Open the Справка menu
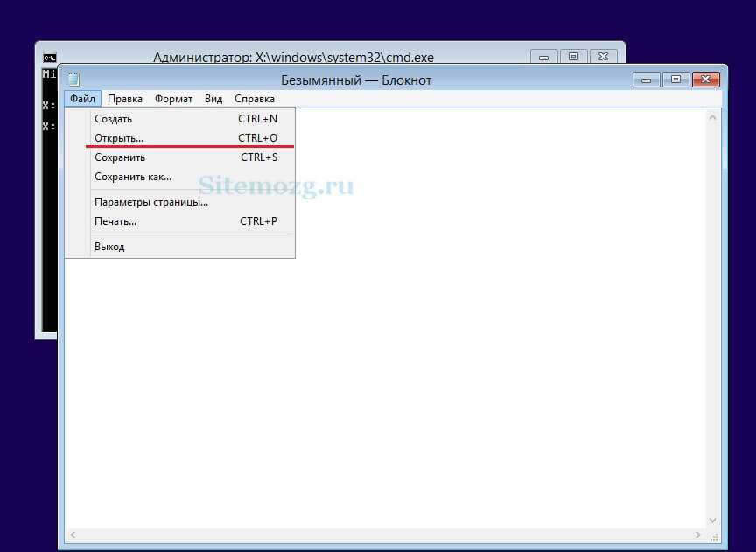 (x=255, y=99)
